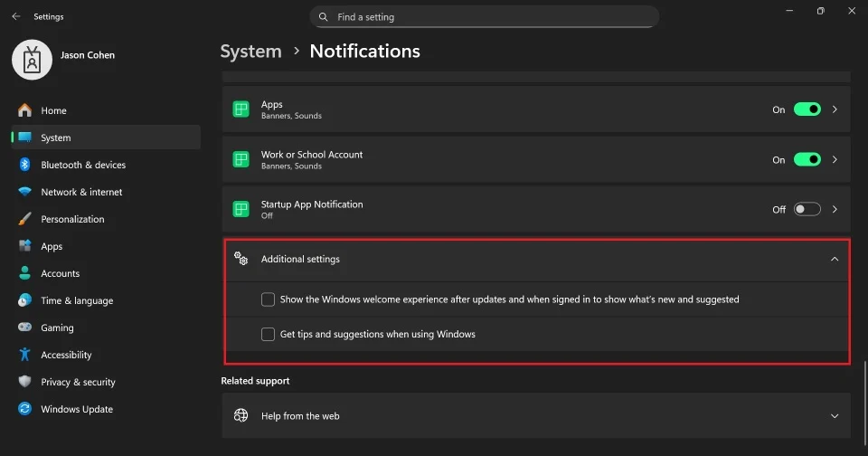
Task: Click the Gaming controller icon
Action: point(25,328)
